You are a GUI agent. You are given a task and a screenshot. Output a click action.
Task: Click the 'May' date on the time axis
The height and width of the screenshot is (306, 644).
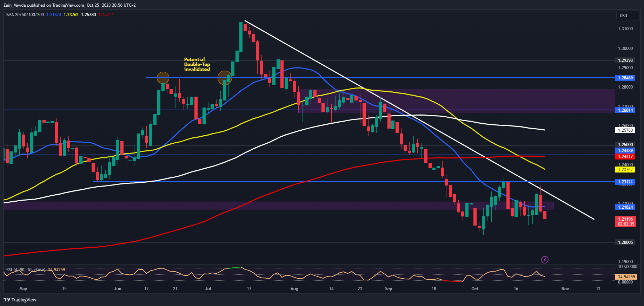[23, 289]
